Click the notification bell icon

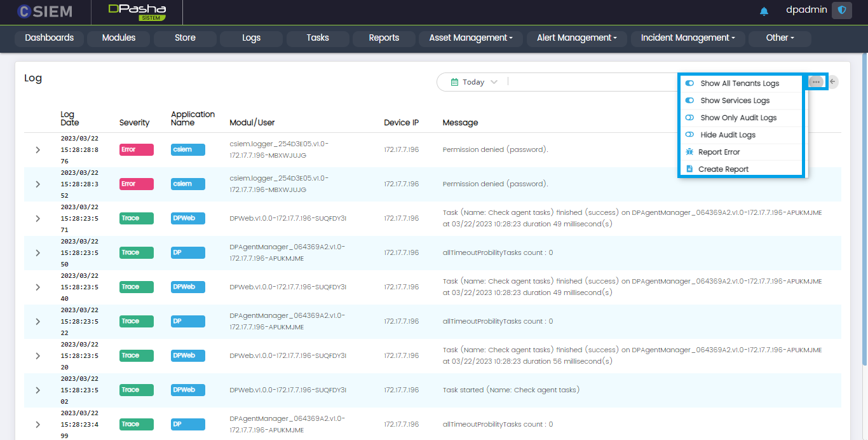[764, 11]
